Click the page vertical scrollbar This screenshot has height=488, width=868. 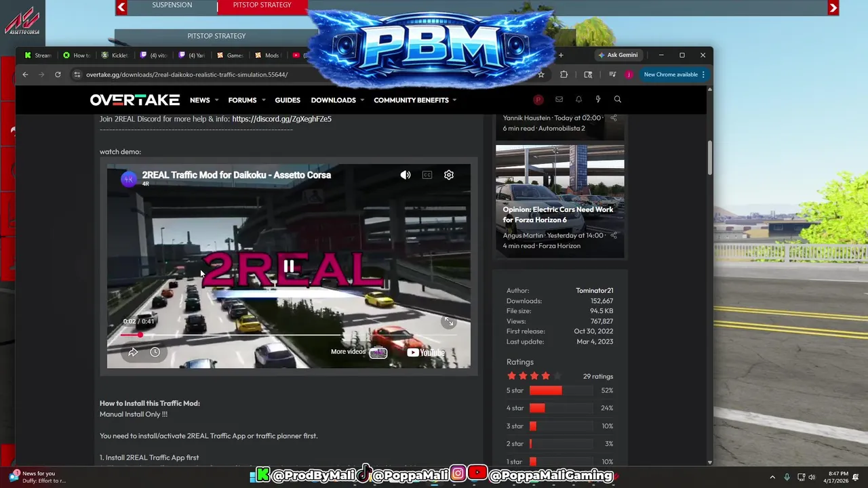710,157
